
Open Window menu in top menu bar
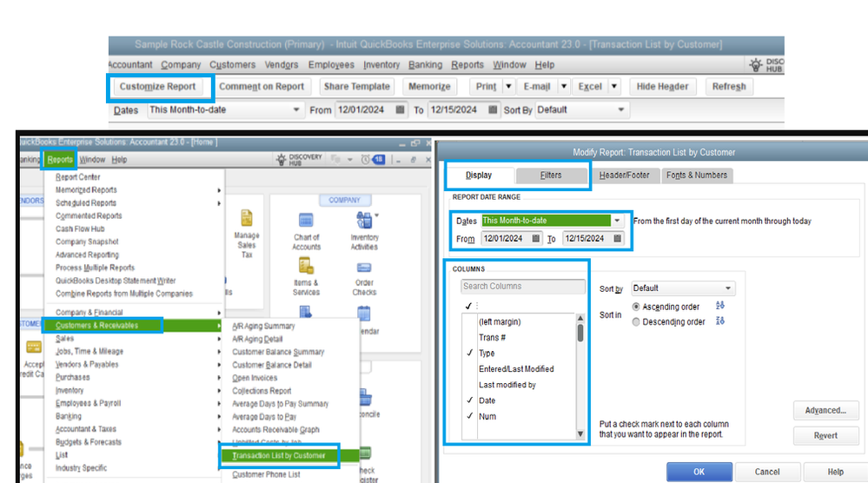click(x=509, y=65)
